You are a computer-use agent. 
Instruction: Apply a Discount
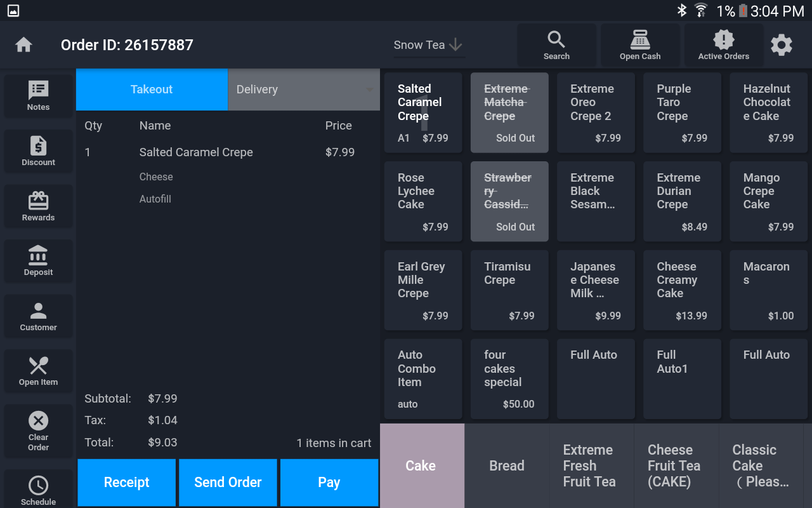click(38, 151)
